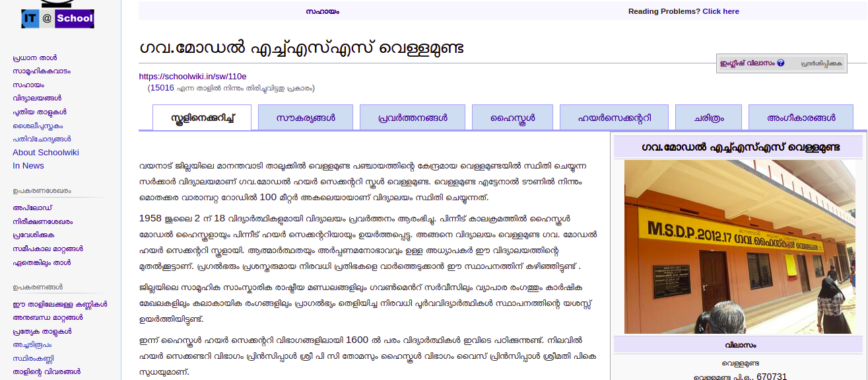Open the ഹയർസെക്കന്ററി tab

click(x=614, y=118)
